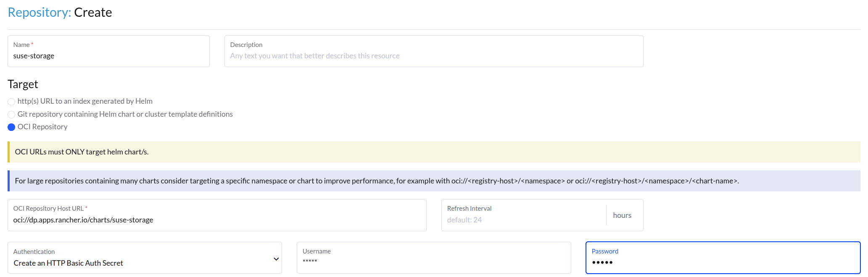868x277 pixels.
Task: Choose the http(s) URL Helm index option
Action: [x=11, y=102]
